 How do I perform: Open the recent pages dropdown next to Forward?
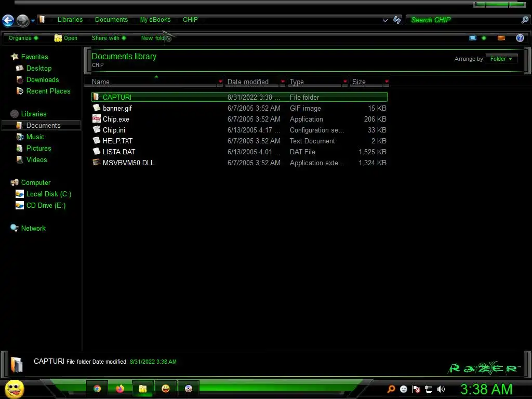click(x=33, y=21)
